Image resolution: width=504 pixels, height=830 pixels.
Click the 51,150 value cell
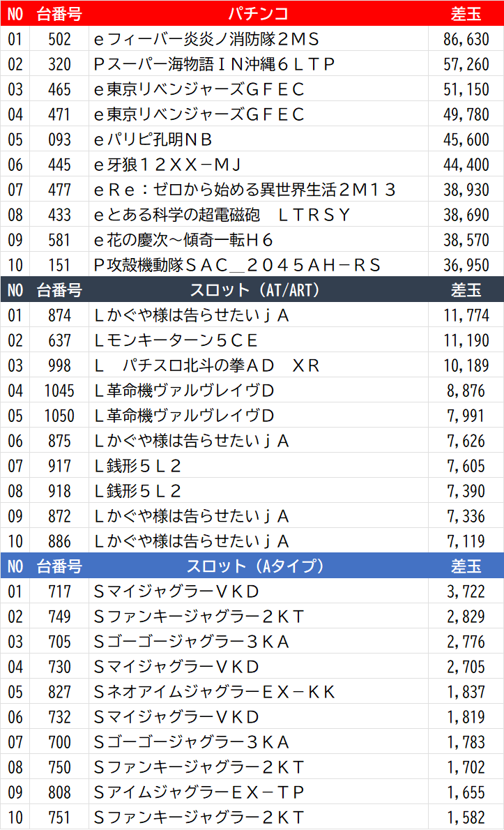point(466,89)
